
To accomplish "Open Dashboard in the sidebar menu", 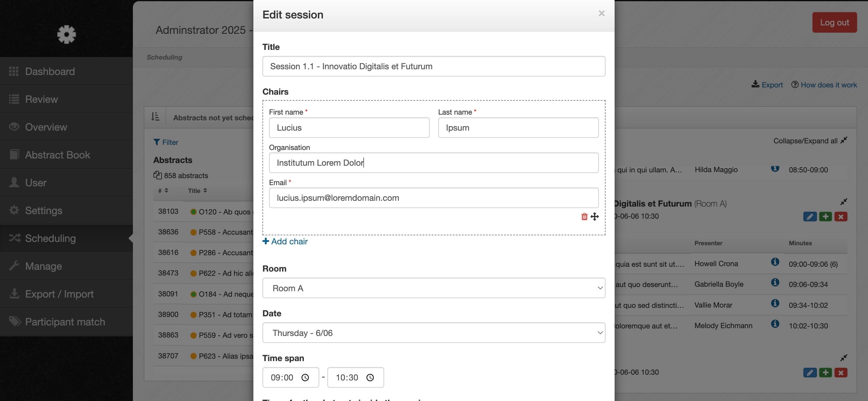I will click(x=50, y=71).
